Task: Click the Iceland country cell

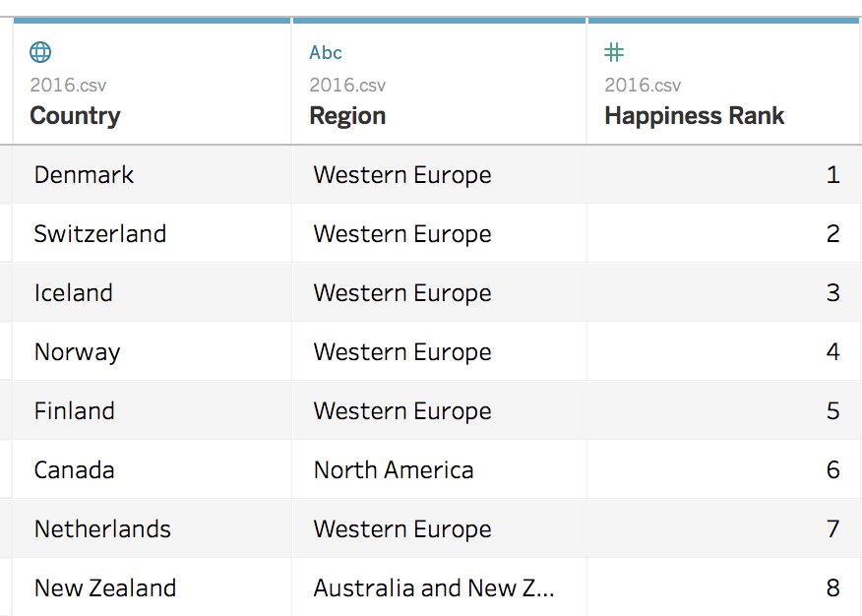Action: pyautogui.click(x=74, y=293)
